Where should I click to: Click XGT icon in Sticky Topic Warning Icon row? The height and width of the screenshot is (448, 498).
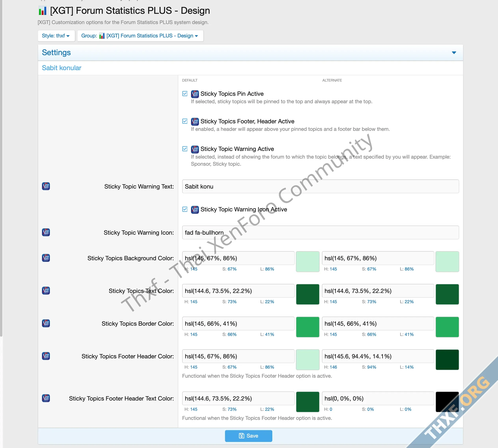click(x=46, y=232)
